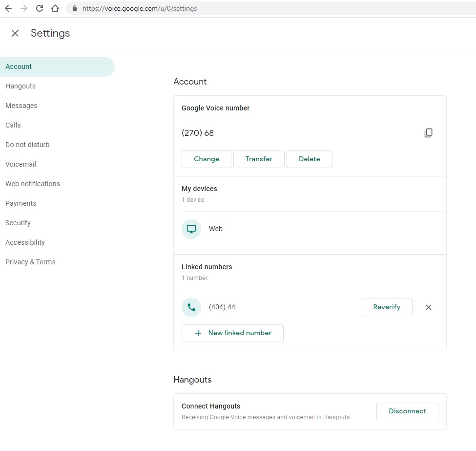Click the '1 device' count text
The height and width of the screenshot is (451, 476).
pos(193,200)
